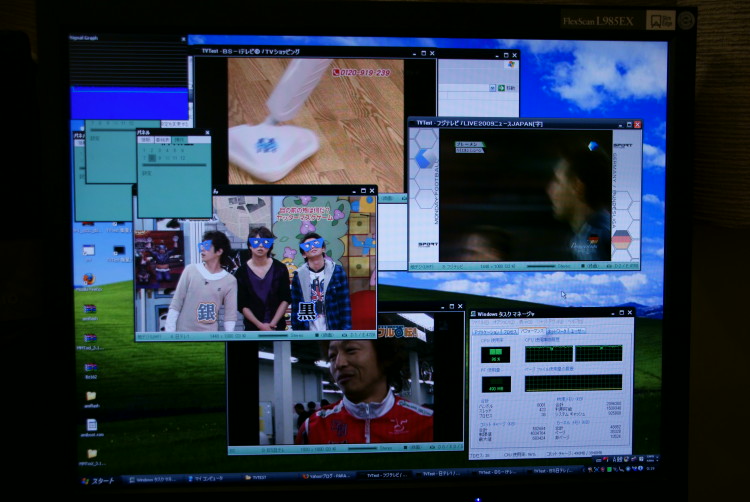Select the 番組表 tab in パネル window
This screenshot has height=502, width=750.
[x=163, y=140]
